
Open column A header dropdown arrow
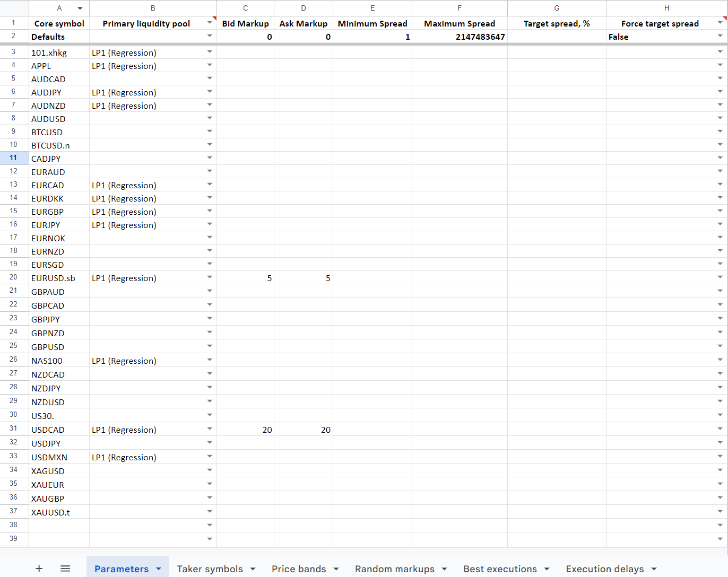coord(80,8)
